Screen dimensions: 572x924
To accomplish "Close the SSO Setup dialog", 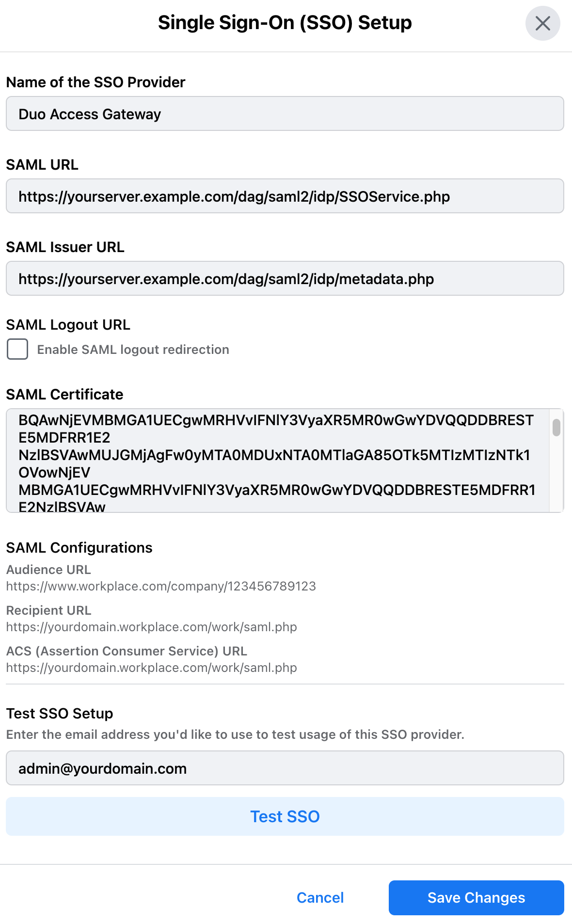I will pos(542,23).
